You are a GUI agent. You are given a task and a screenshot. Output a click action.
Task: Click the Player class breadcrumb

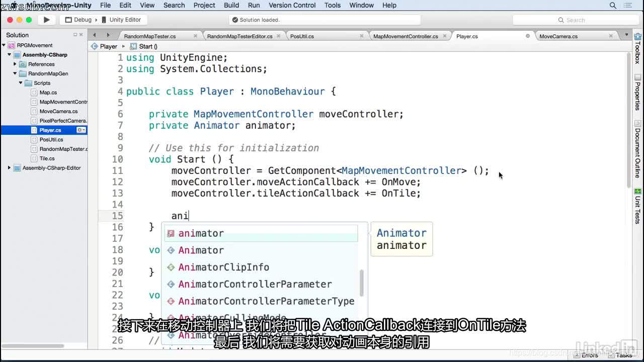(104, 46)
